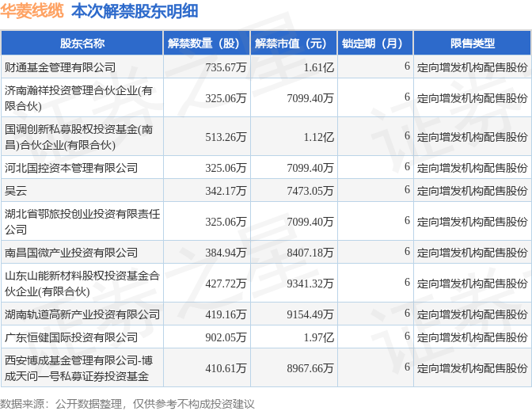Click shareholder 吴云
This screenshot has width=532, height=411.
coord(16,191)
